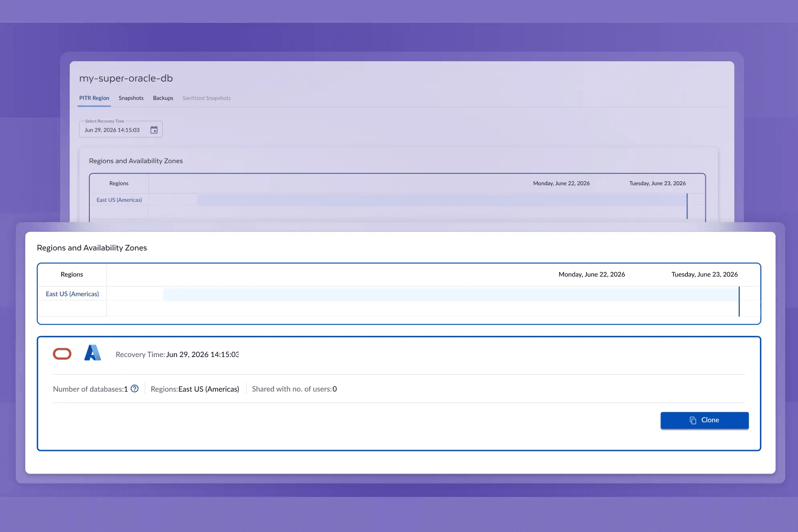This screenshot has width=798, height=532.
Task: Click the Oracle database logo icon
Action: tap(62, 354)
